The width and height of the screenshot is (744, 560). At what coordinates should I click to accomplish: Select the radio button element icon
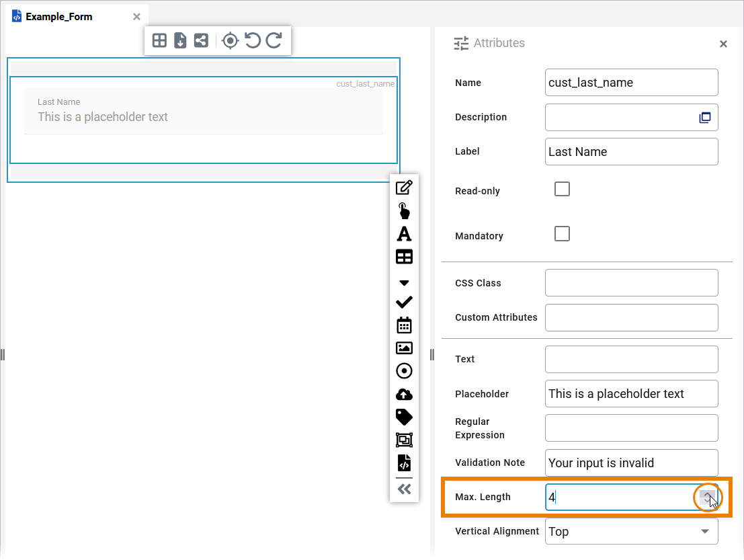(x=404, y=371)
